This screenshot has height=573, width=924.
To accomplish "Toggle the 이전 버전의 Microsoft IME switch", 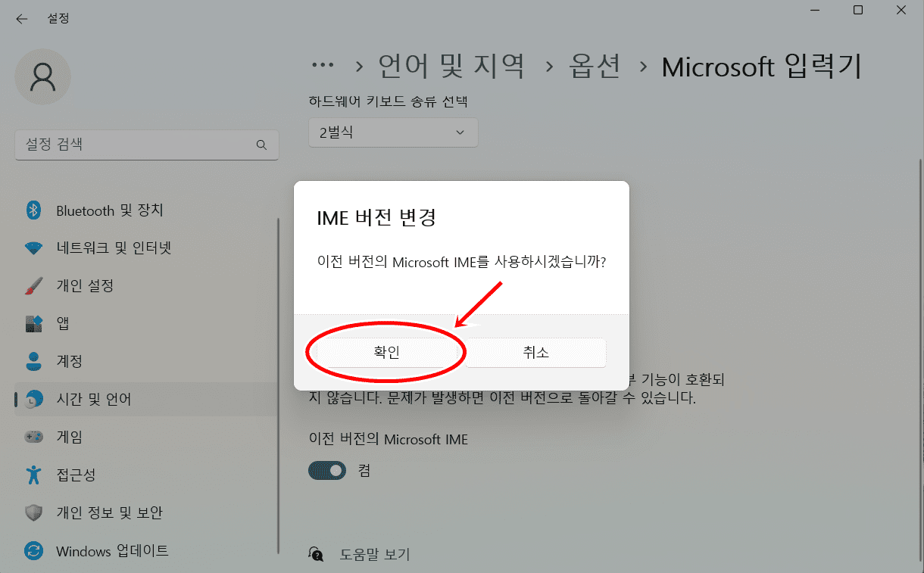I will (327, 471).
